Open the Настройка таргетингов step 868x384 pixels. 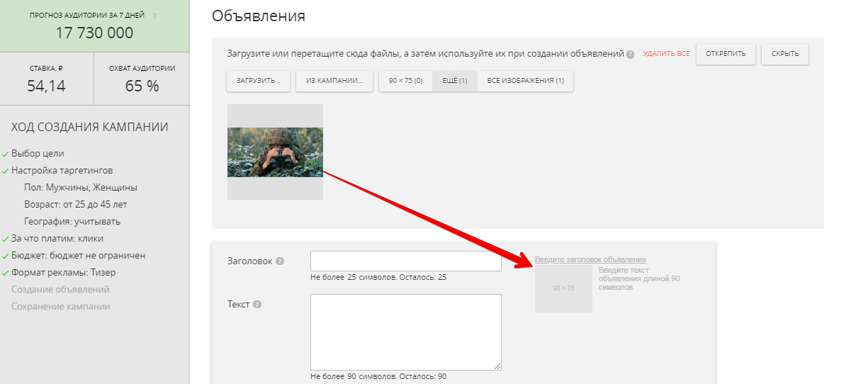(62, 171)
